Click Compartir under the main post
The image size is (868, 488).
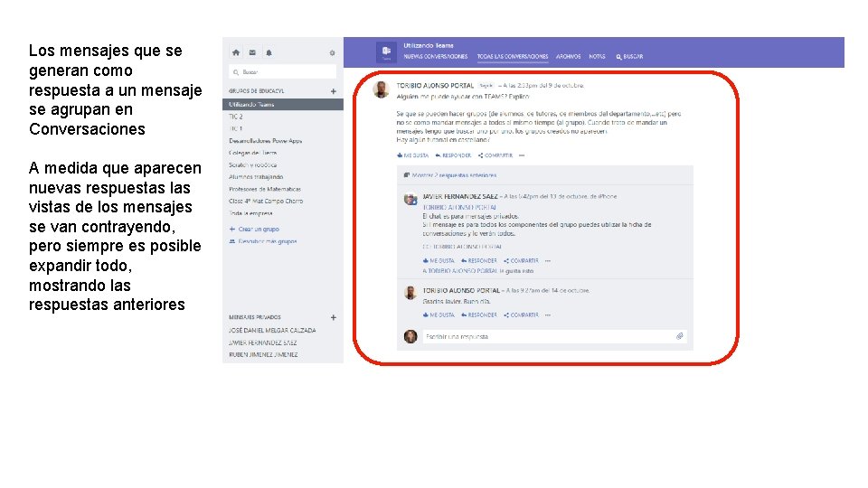495,155
